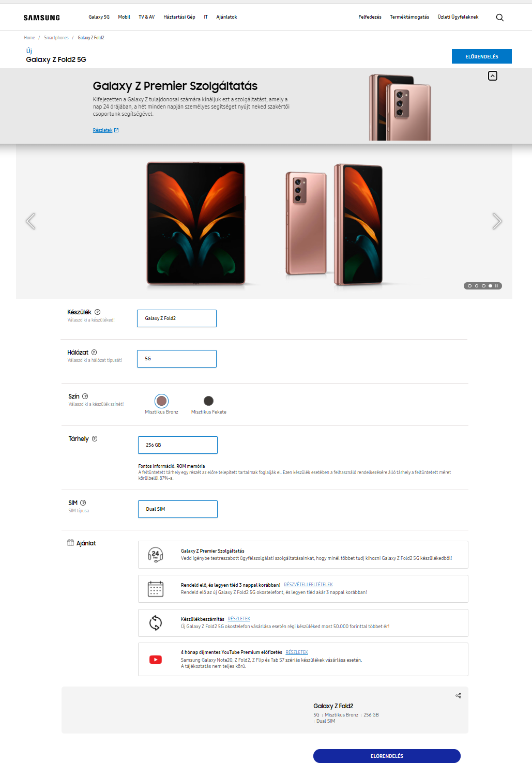Select Misztikus Bronz color
532x778 pixels.
click(161, 401)
